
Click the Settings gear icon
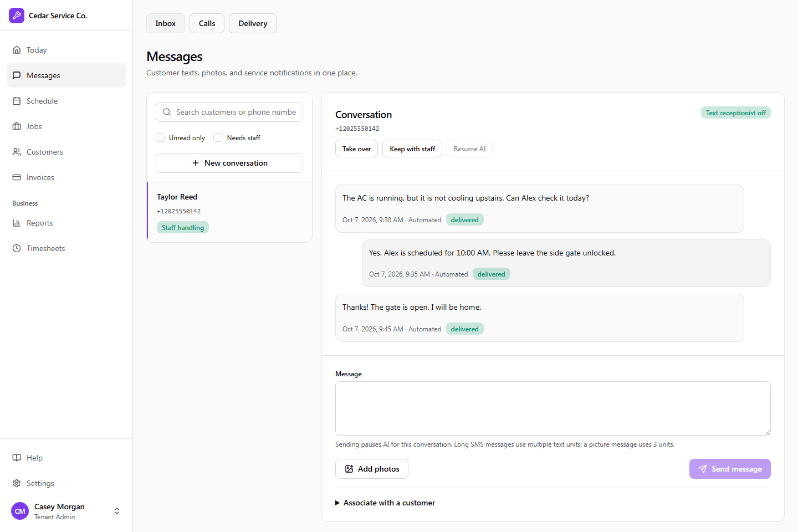(x=17, y=483)
